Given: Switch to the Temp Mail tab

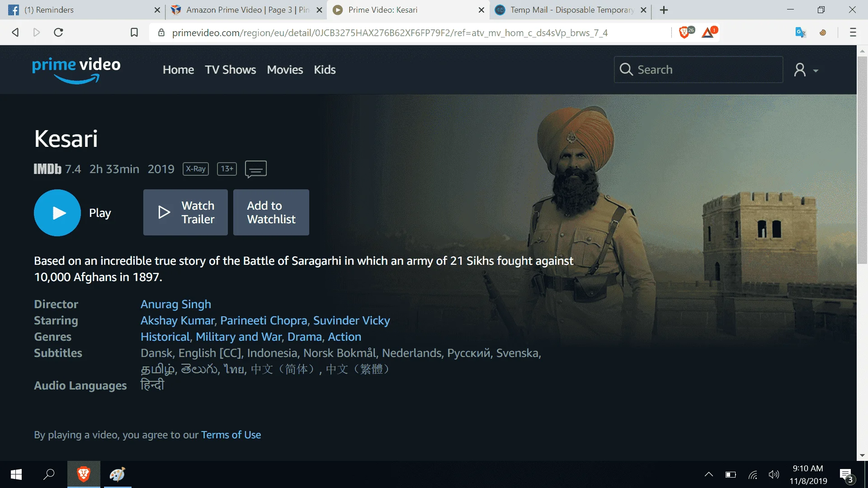Looking at the screenshot, I should (x=571, y=10).
